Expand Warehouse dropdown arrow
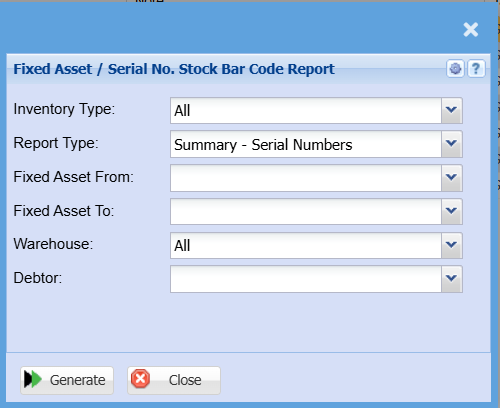Image resolution: width=500 pixels, height=408 pixels. pyautogui.click(x=452, y=245)
